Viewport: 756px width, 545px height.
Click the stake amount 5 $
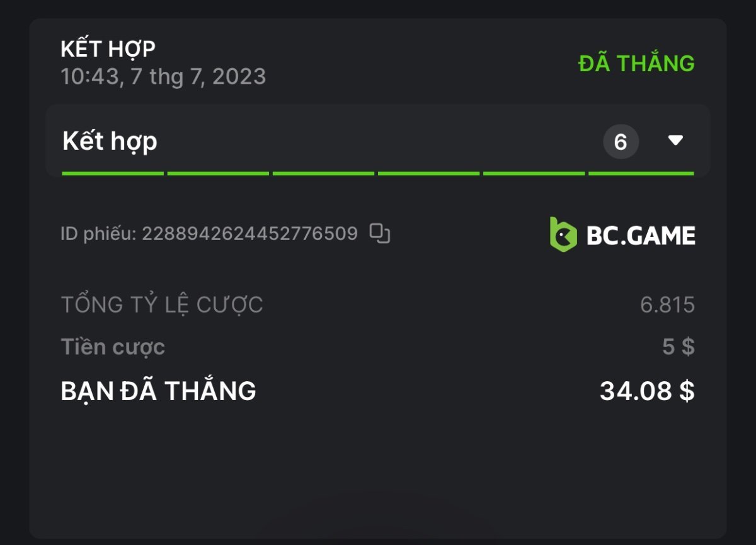[678, 347]
